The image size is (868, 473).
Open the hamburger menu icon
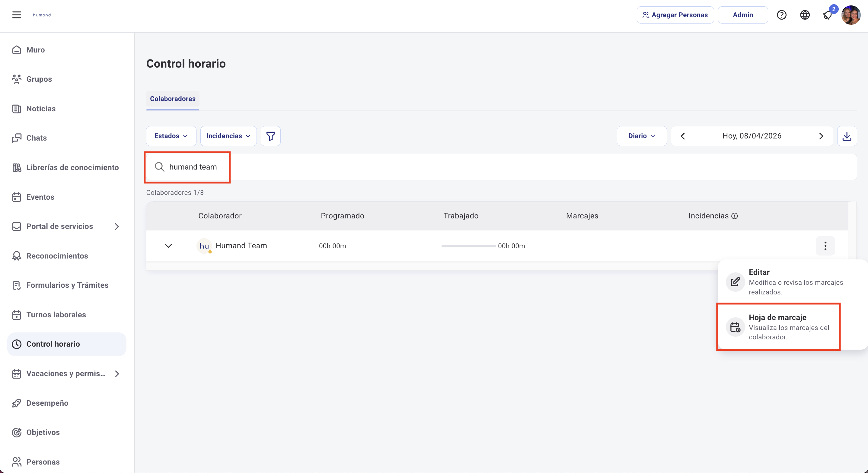point(17,15)
